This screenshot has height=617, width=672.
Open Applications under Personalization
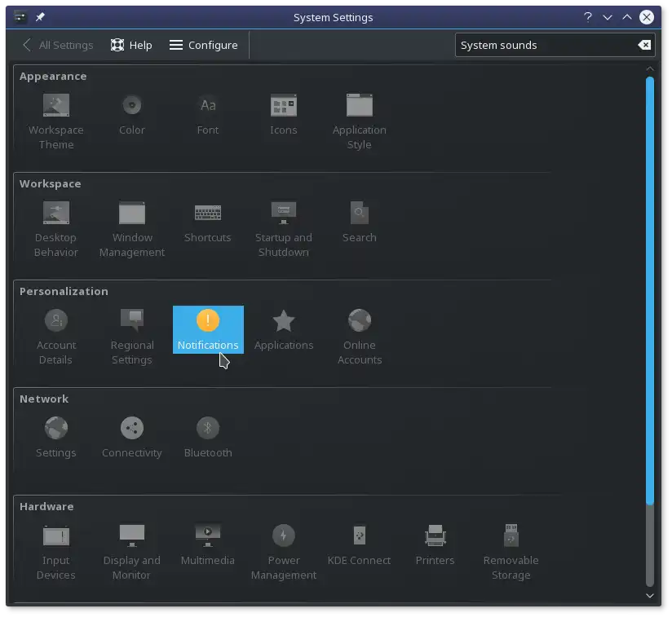tap(283, 330)
